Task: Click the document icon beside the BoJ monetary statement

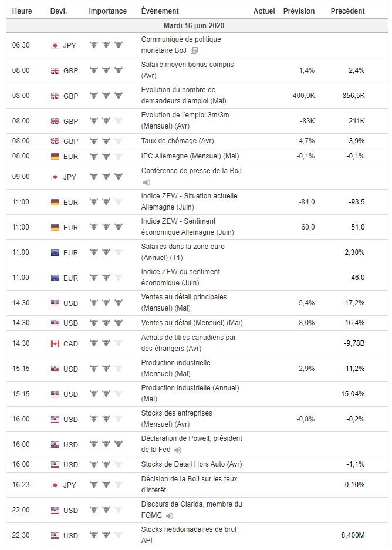Action: 194,51
